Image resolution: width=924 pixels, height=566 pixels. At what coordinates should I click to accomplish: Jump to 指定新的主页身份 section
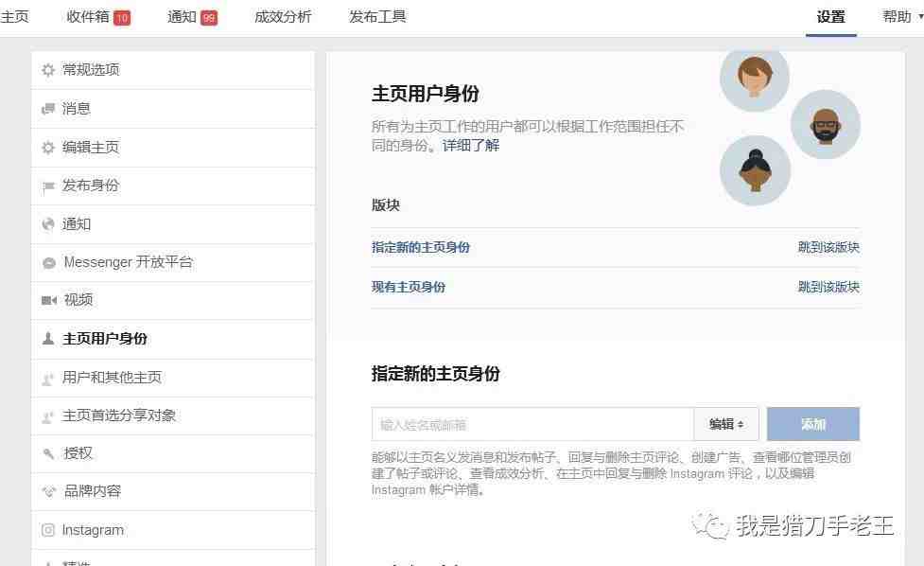click(x=421, y=247)
